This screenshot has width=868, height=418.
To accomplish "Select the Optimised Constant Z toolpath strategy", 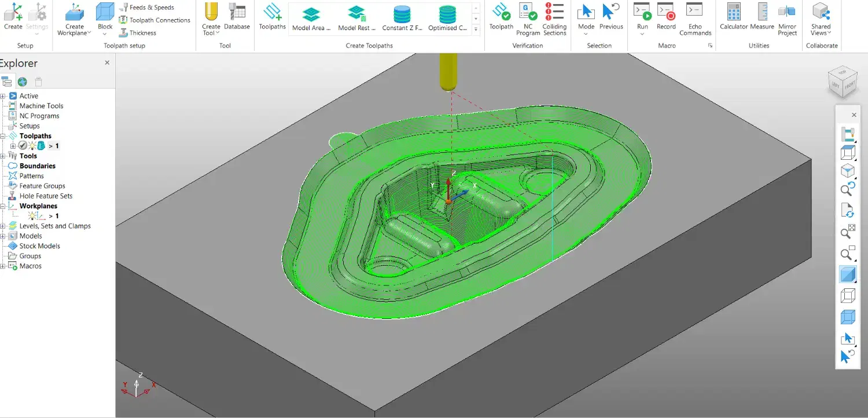I will click(x=447, y=18).
